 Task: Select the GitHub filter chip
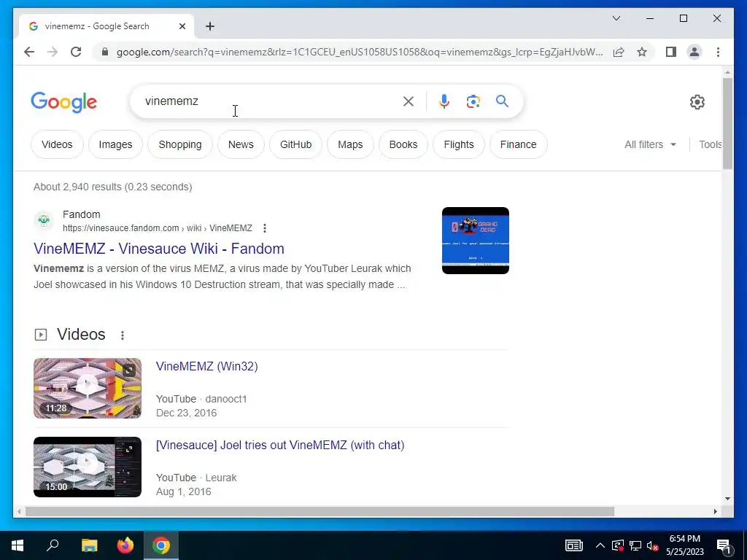pyautogui.click(x=296, y=144)
